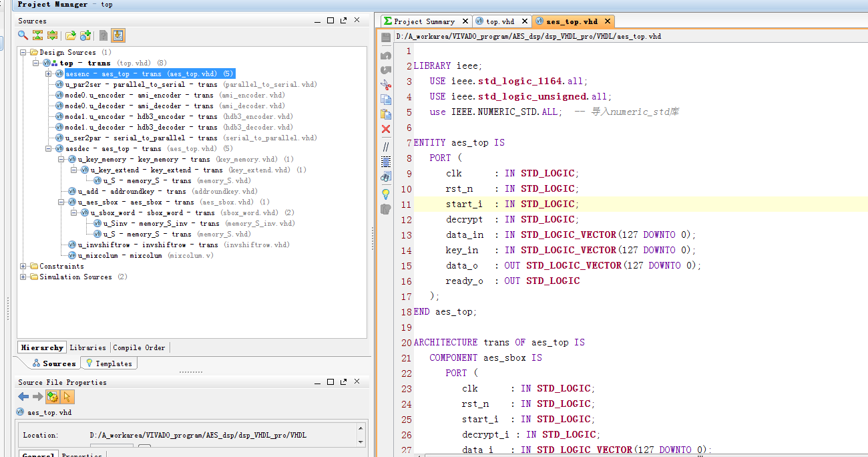Collapse the u_key_memory node
The image size is (868, 457).
(61, 159)
